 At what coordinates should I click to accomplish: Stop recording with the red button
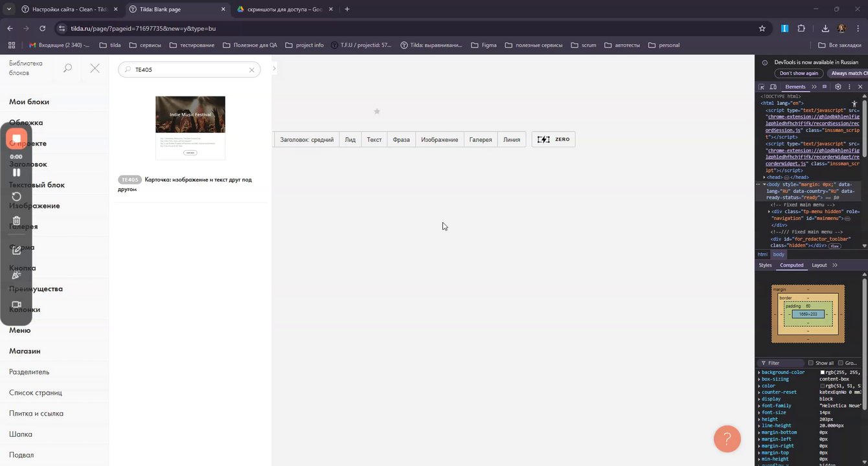[16, 139]
